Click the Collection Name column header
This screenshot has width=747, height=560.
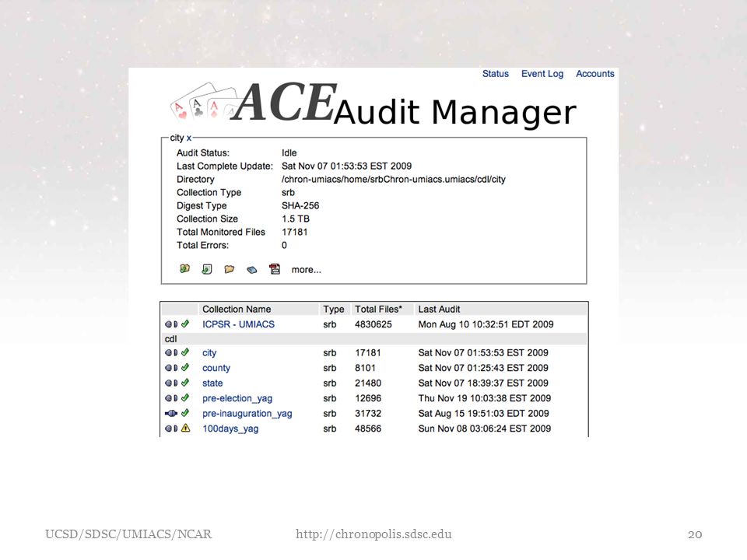237,310
